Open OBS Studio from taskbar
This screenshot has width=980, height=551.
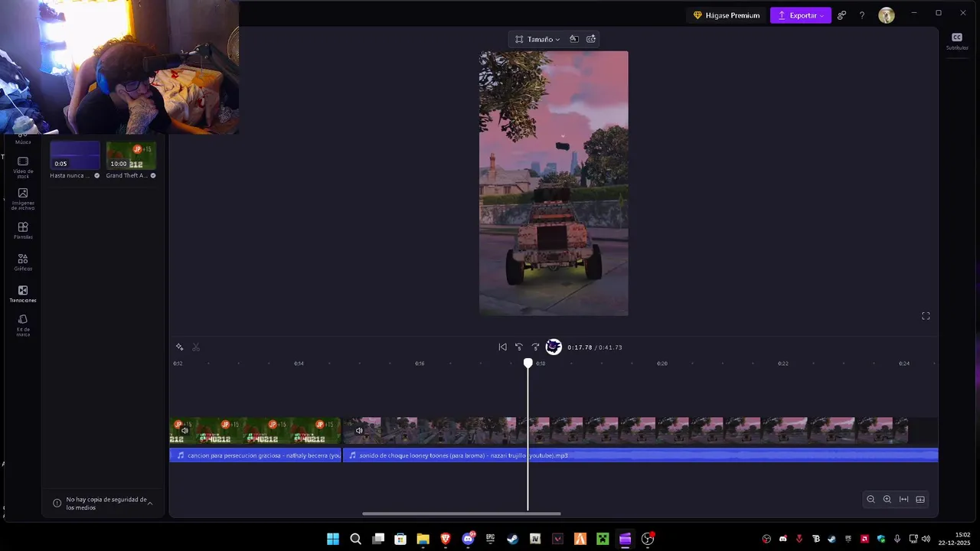click(x=648, y=539)
